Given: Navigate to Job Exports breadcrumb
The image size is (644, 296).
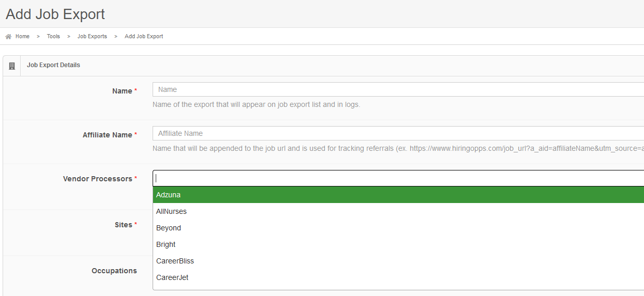Looking at the screenshot, I should (x=92, y=37).
